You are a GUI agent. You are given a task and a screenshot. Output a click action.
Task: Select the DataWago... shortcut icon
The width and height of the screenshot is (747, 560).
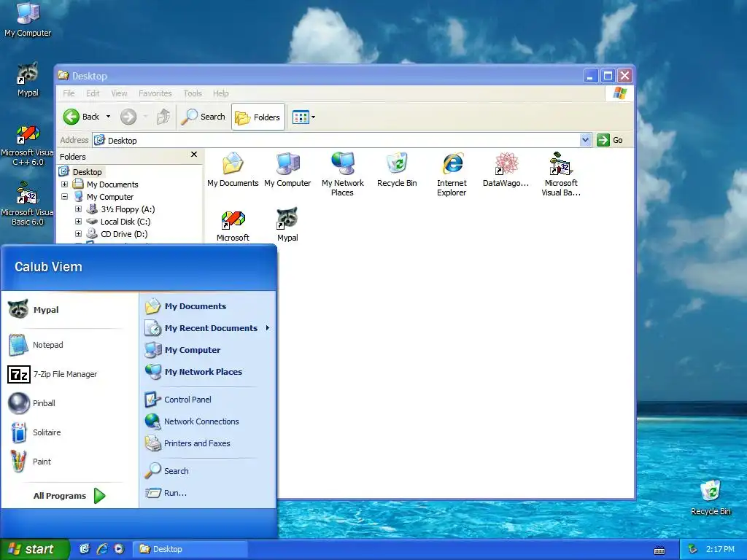(x=506, y=169)
